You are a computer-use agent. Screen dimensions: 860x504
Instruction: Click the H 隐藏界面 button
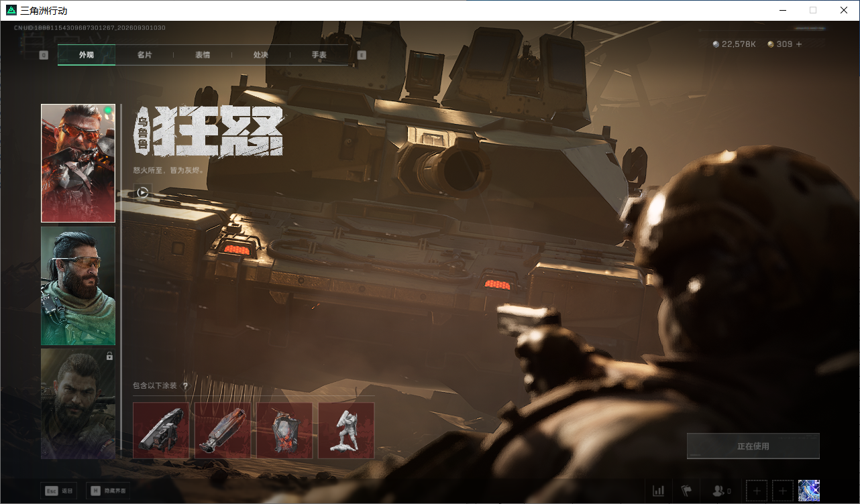pos(108,491)
